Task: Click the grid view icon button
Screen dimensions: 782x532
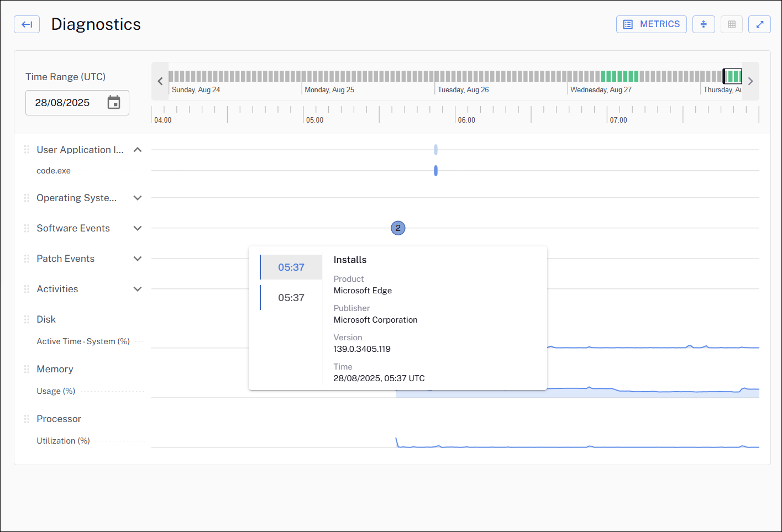Action: coord(731,24)
